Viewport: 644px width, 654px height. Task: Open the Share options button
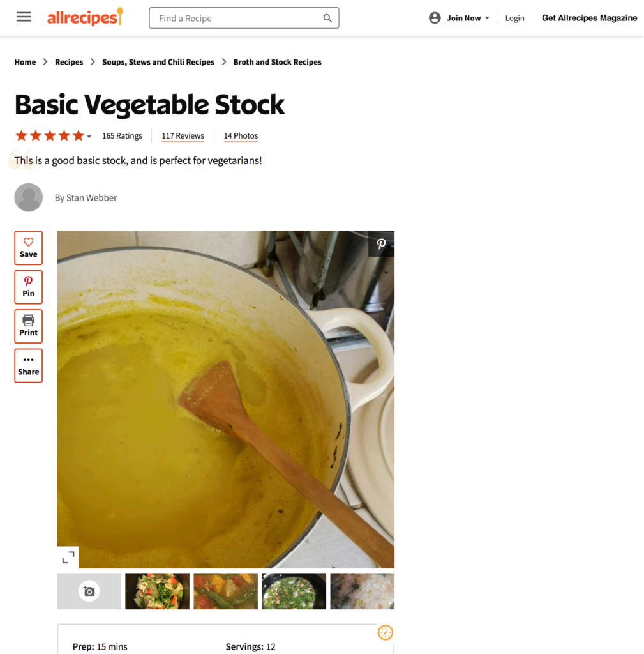[x=28, y=365]
